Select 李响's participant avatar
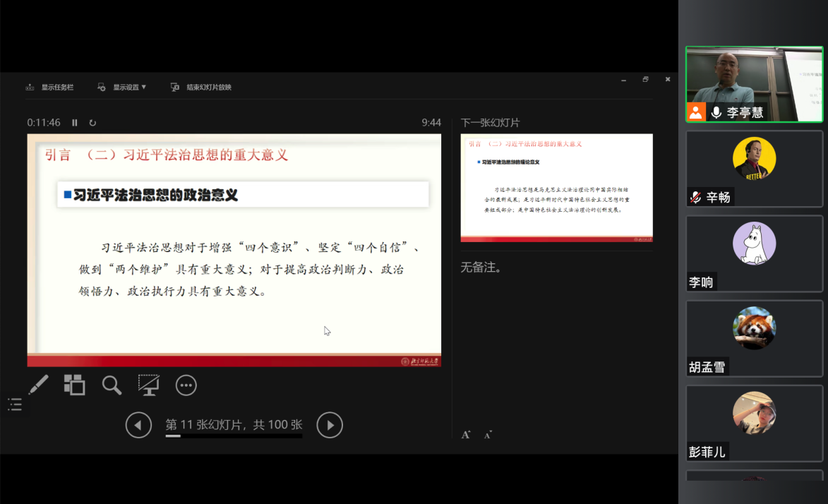The width and height of the screenshot is (828, 504). pyautogui.click(x=754, y=244)
